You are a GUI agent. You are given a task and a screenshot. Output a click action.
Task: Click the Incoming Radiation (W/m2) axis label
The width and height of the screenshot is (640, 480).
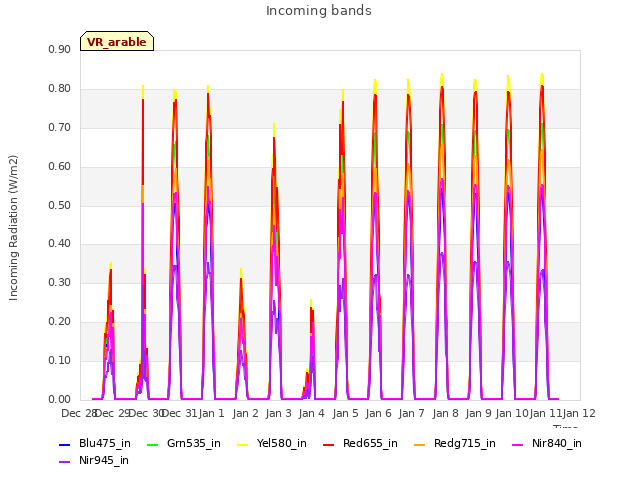tap(13, 228)
